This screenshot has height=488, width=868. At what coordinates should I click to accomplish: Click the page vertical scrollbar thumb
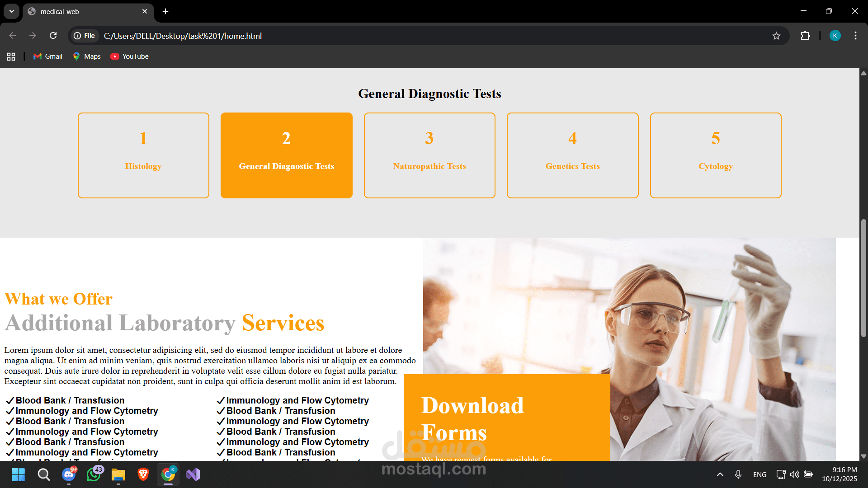pos(863,278)
